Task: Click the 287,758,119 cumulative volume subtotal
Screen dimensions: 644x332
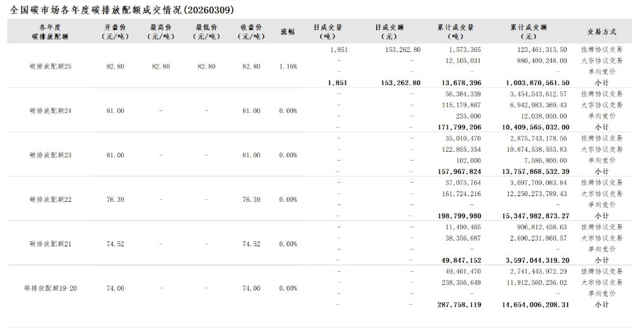Action: (x=459, y=305)
